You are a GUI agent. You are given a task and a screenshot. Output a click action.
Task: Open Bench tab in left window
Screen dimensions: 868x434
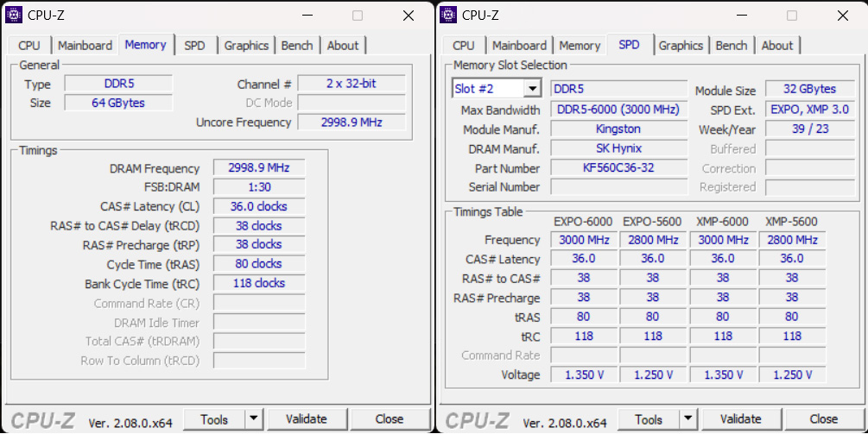tap(297, 46)
